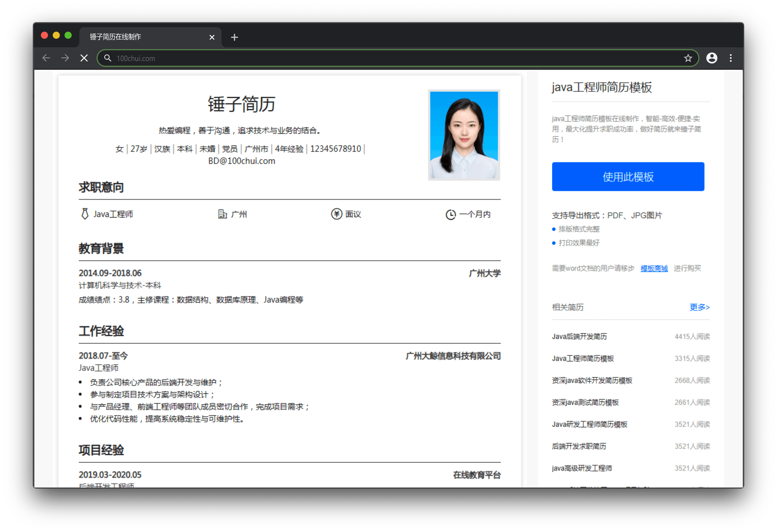Click the 求职意向 section heading
This screenshot has height=532, width=777.
101,187
